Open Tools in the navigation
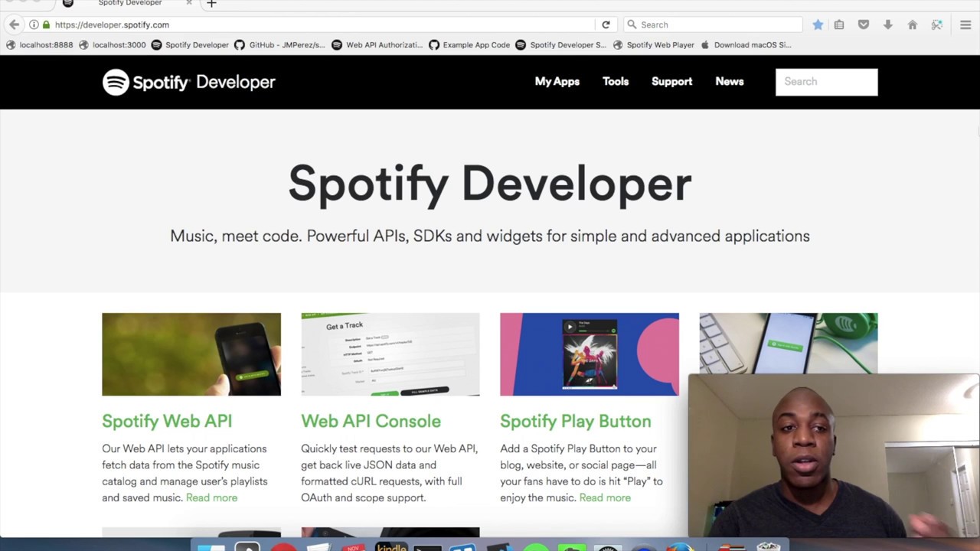980x551 pixels. [x=616, y=81]
